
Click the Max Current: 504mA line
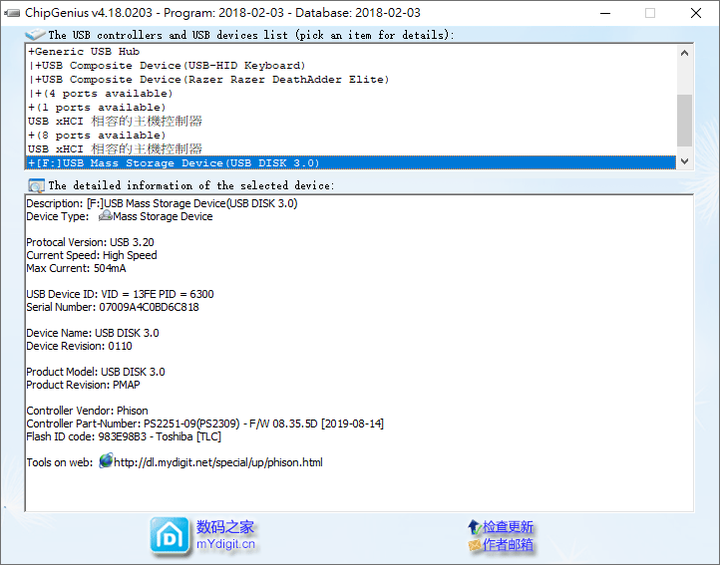point(76,268)
